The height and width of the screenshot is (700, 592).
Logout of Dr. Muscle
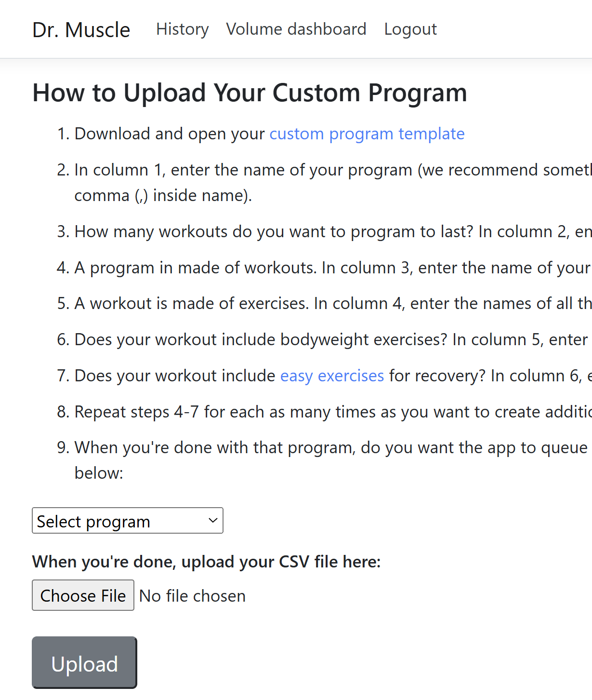tap(410, 29)
